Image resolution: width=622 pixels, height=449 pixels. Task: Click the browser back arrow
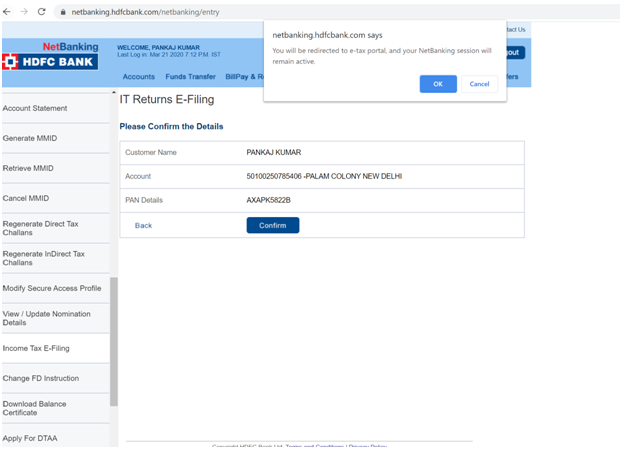point(6,12)
